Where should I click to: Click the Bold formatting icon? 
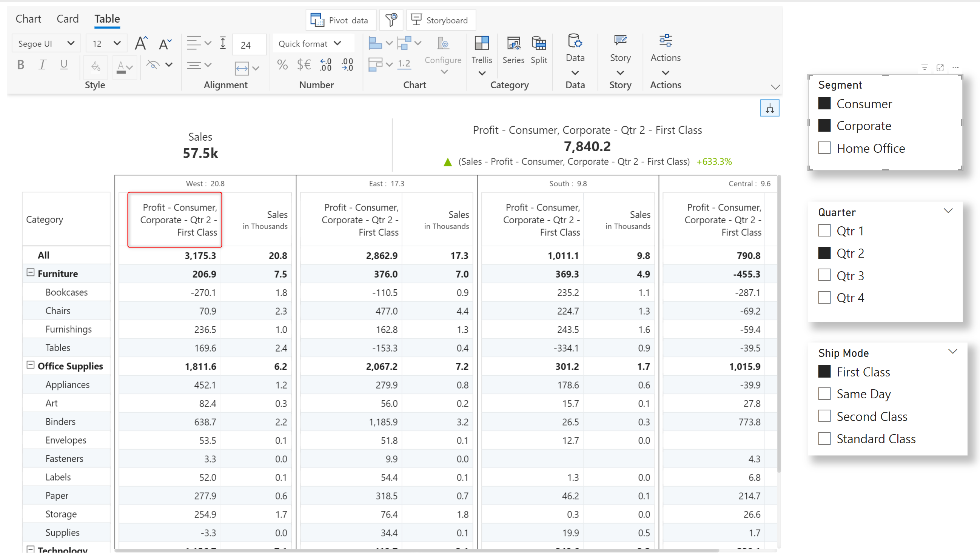click(x=21, y=65)
